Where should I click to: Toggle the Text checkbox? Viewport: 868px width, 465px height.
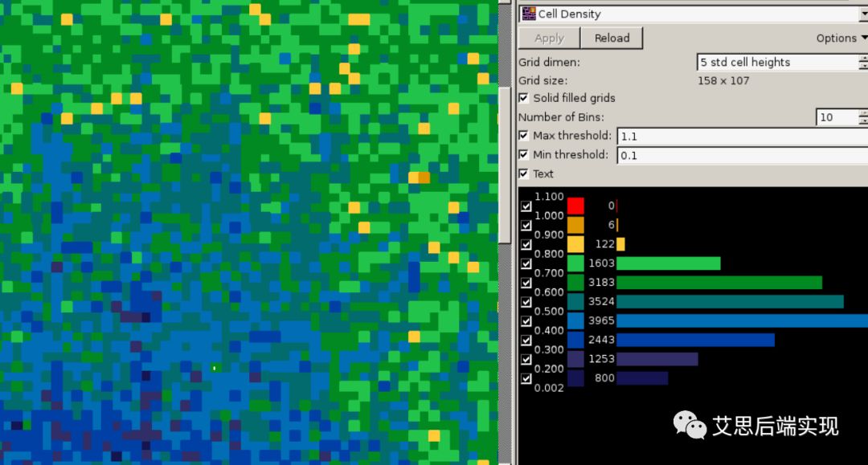[x=524, y=173]
